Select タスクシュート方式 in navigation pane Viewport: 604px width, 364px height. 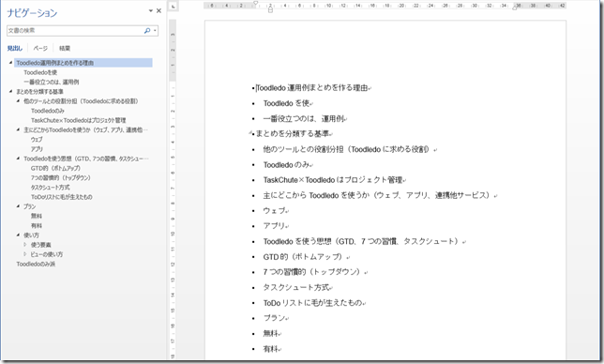click(x=51, y=188)
